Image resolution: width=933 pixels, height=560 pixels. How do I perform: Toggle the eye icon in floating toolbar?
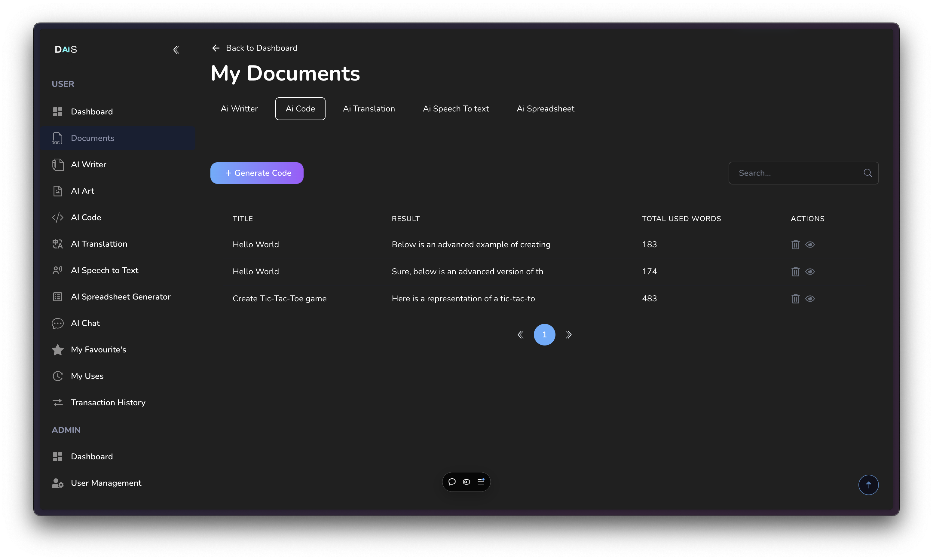tap(466, 482)
